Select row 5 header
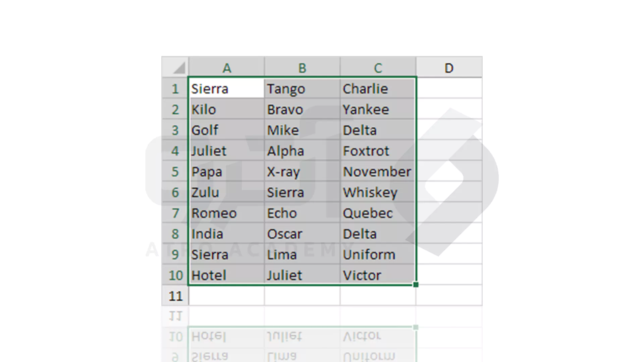Image resolution: width=644 pixels, height=362 pixels. pyautogui.click(x=175, y=171)
